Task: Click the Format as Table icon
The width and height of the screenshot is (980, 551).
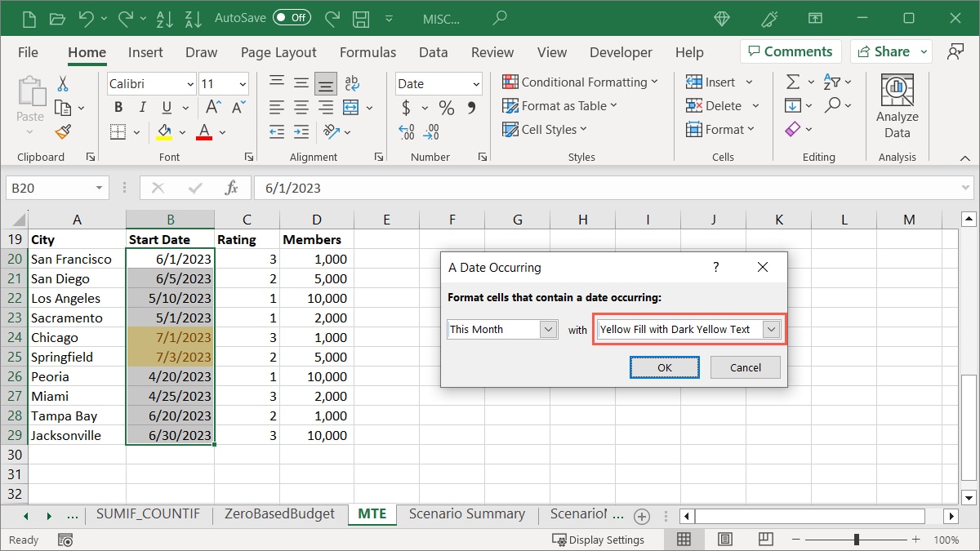Action: 510,105
